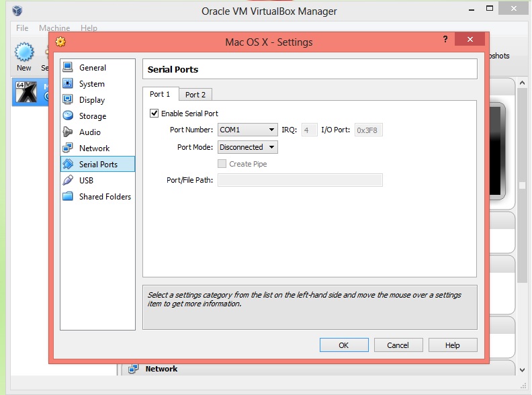The image size is (532, 395).
Task: Switch to the Port 2 tab
Action: click(195, 95)
